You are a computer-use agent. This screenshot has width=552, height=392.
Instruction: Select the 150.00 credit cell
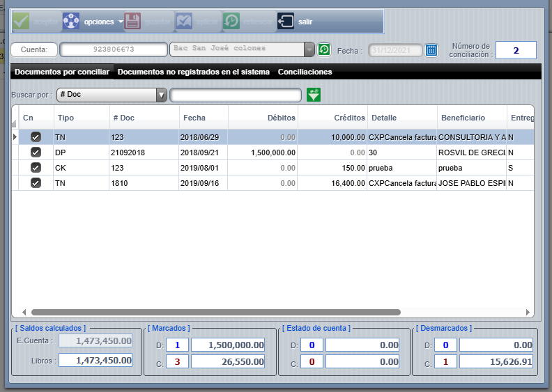pyautogui.click(x=332, y=168)
